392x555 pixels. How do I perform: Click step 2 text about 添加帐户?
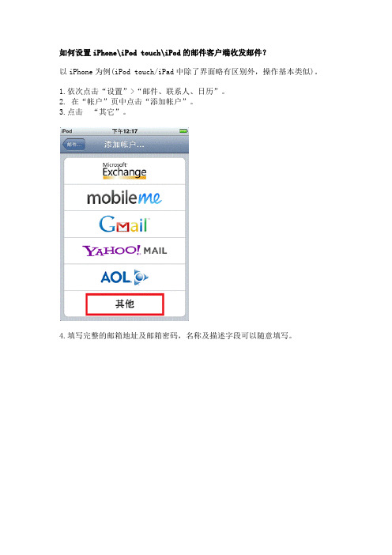(126, 102)
